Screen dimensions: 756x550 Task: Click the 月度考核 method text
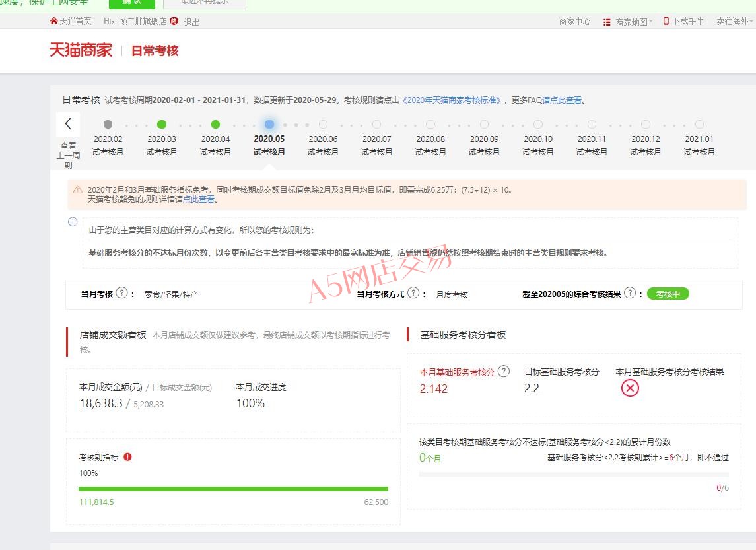pyautogui.click(x=452, y=294)
